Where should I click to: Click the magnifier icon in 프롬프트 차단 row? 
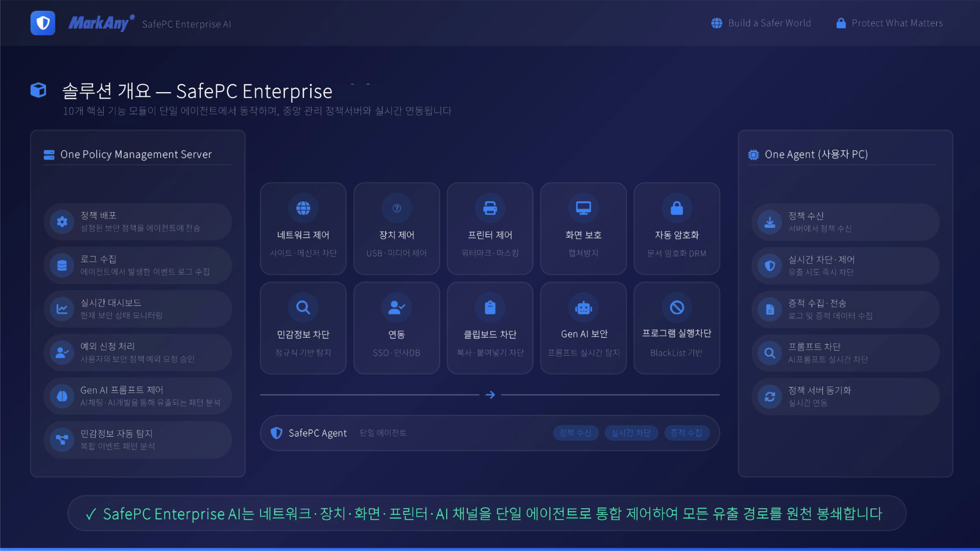click(x=770, y=353)
